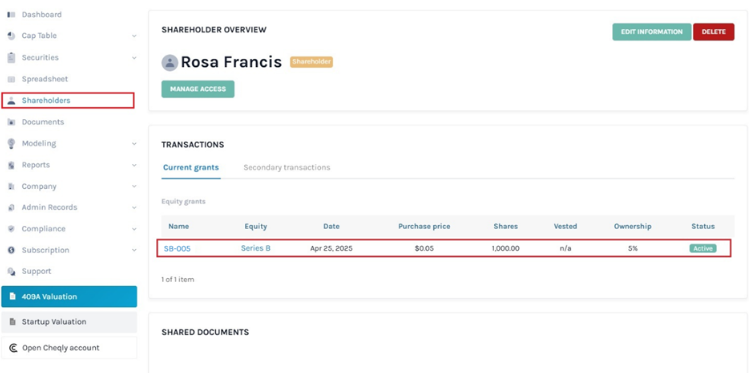The image size is (749, 373).
Task: Click the Edit Information button
Action: pos(652,32)
